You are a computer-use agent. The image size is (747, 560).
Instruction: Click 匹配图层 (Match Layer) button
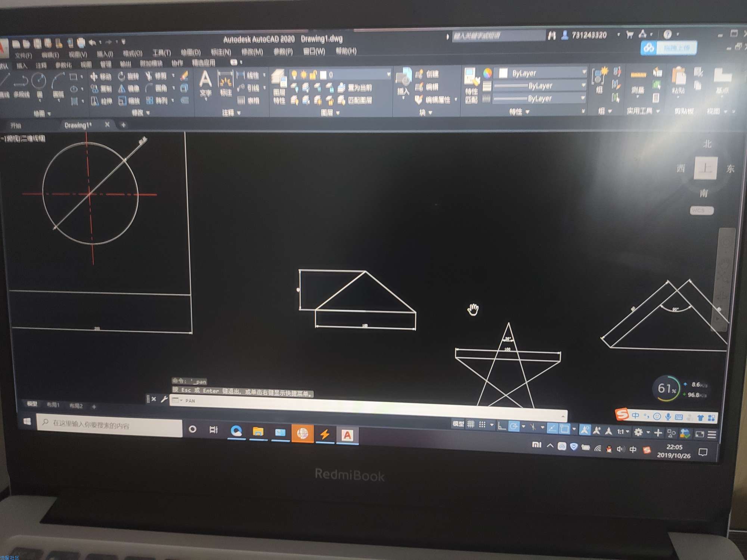coord(355,100)
